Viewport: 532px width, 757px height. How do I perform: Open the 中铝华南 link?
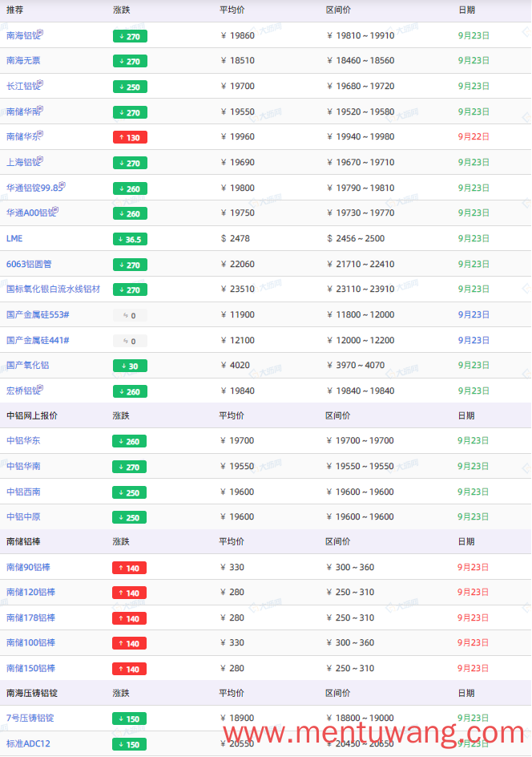(23, 467)
